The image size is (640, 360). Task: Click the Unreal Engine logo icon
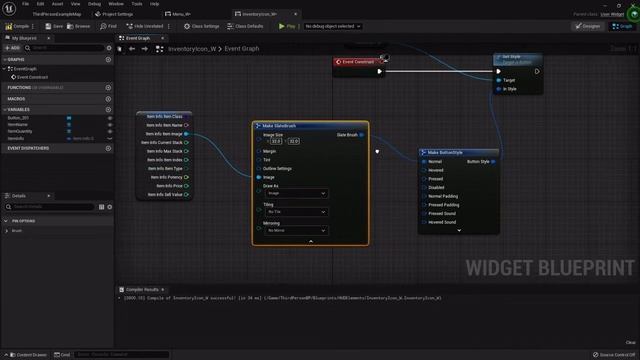click(x=9, y=8)
